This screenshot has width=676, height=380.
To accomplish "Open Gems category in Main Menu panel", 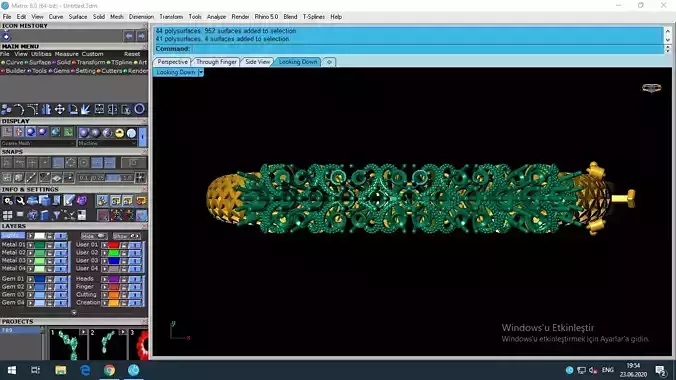I will click(x=61, y=71).
